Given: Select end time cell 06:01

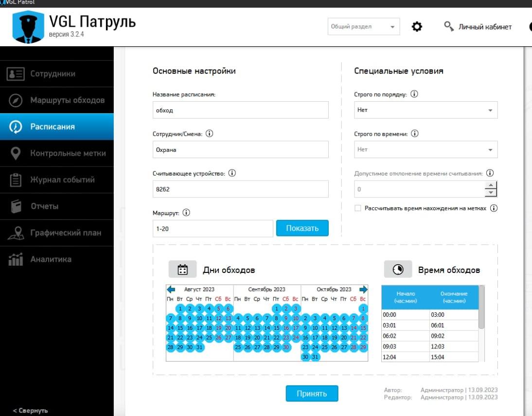Looking at the screenshot, I should (454, 326).
